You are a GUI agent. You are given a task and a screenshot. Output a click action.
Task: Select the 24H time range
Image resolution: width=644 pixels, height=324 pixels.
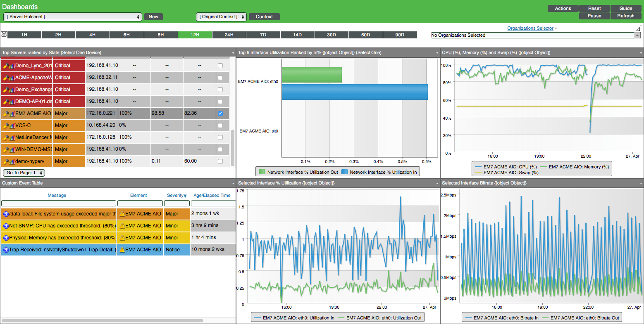229,35
